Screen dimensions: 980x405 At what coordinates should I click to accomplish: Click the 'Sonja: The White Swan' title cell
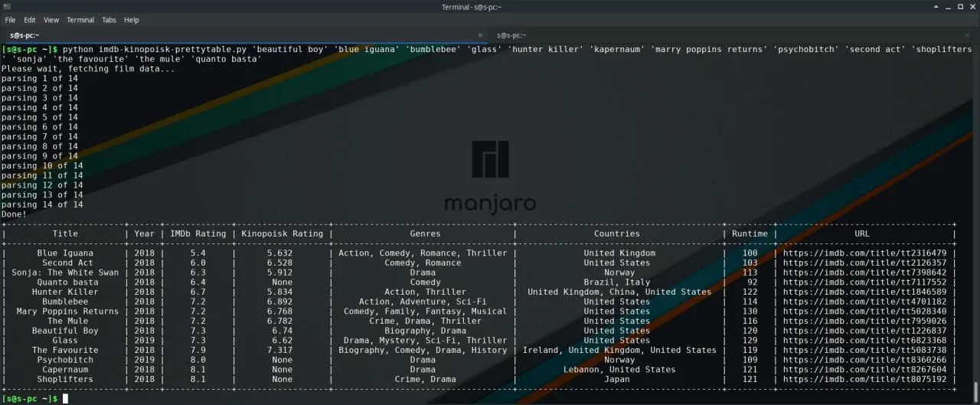tap(65, 273)
